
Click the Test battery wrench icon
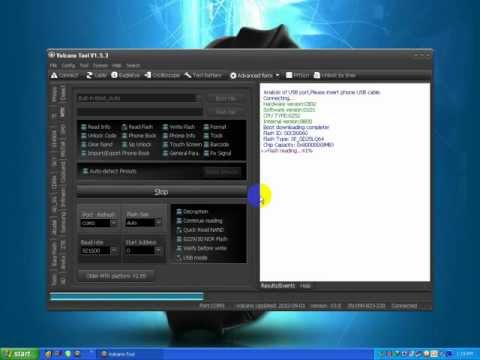pyautogui.click(x=188, y=75)
